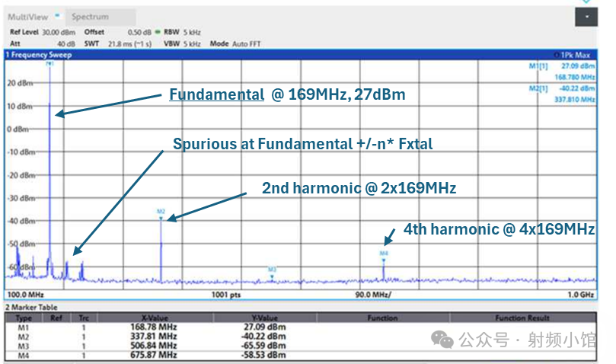Open the dropdown button at top right

587,18
